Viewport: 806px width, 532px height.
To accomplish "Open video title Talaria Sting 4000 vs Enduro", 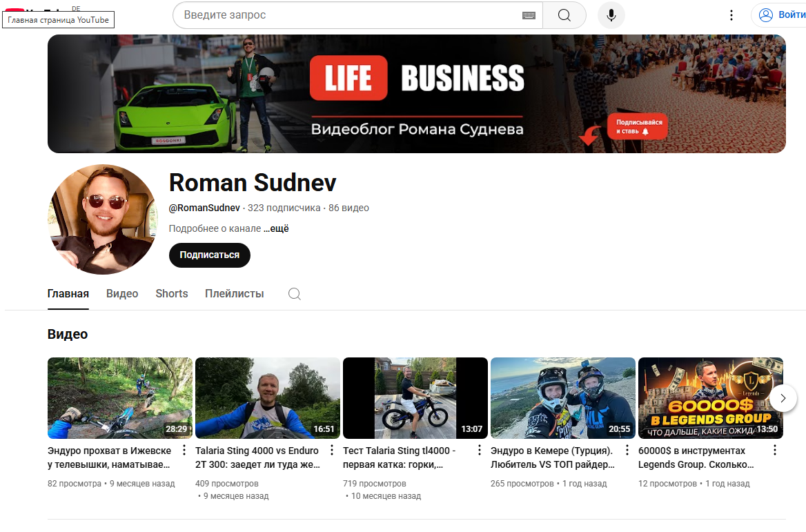I will click(257, 457).
